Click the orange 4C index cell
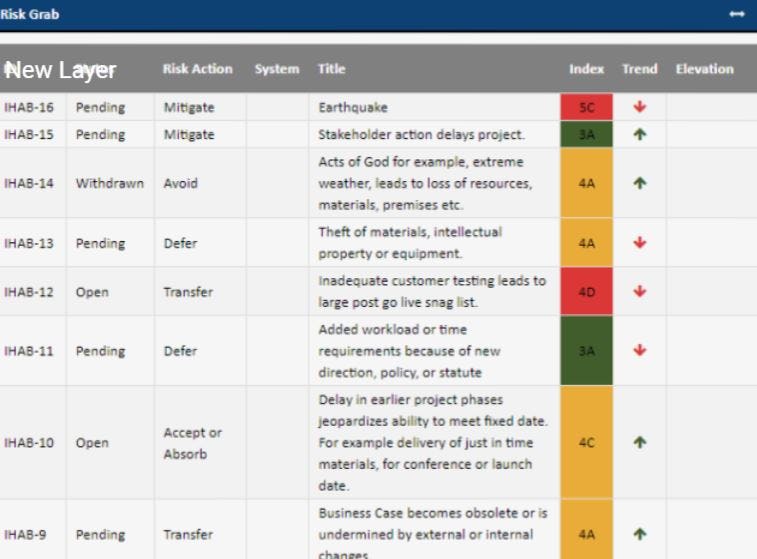Viewport: 757px width, 559px height. 587,443
